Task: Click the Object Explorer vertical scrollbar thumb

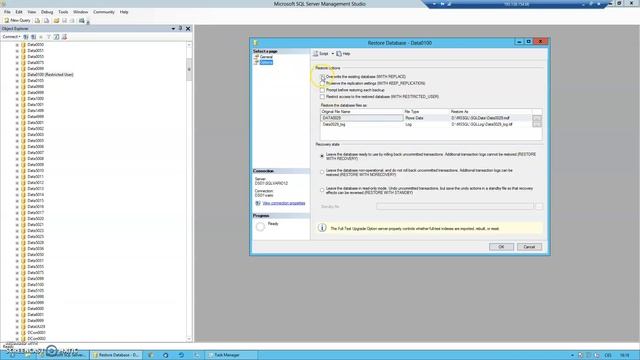Action: coord(189,69)
